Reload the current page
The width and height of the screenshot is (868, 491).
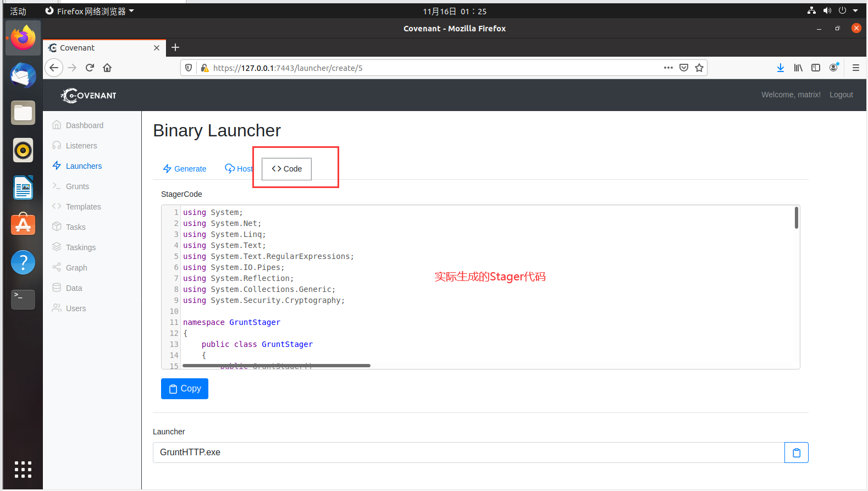click(90, 68)
